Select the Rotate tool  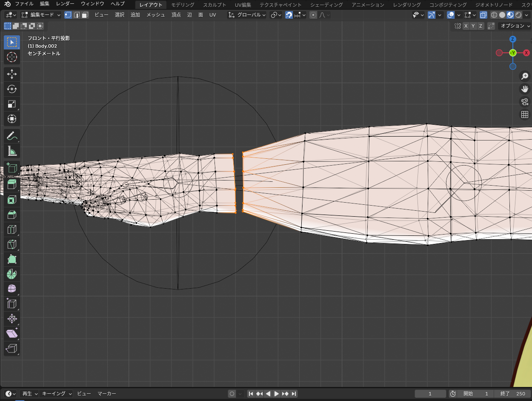coord(12,89)
